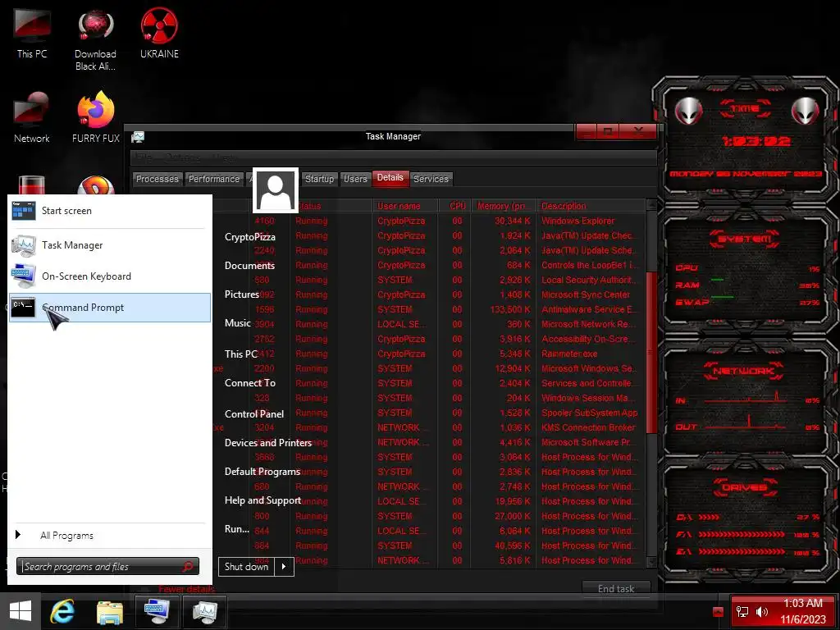Sort by Memory column header
840x630 pixels.
504,206
